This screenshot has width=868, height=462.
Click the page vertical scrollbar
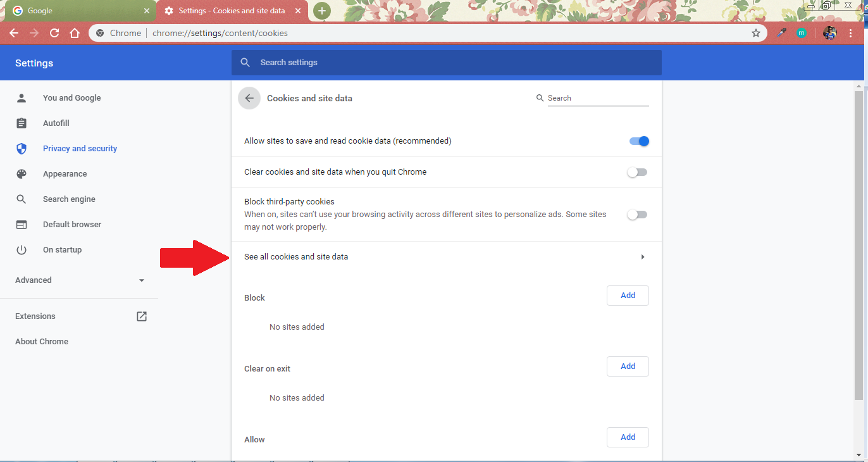859,246
